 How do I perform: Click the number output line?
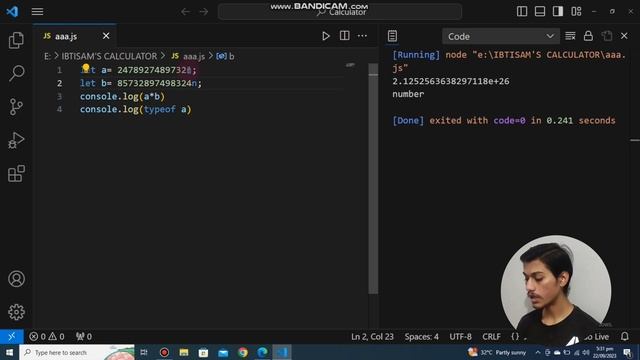click(408, 94)
